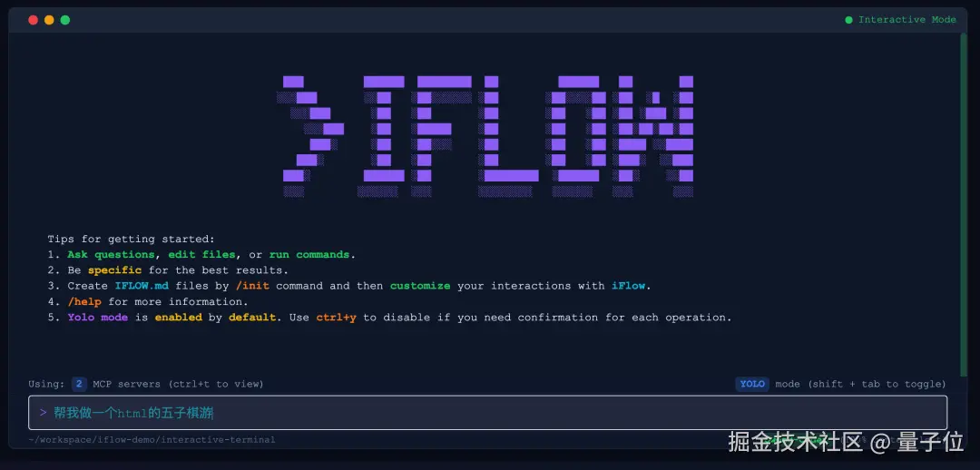Click the '>' prompt symbol in input box

[x=44, y=413]
